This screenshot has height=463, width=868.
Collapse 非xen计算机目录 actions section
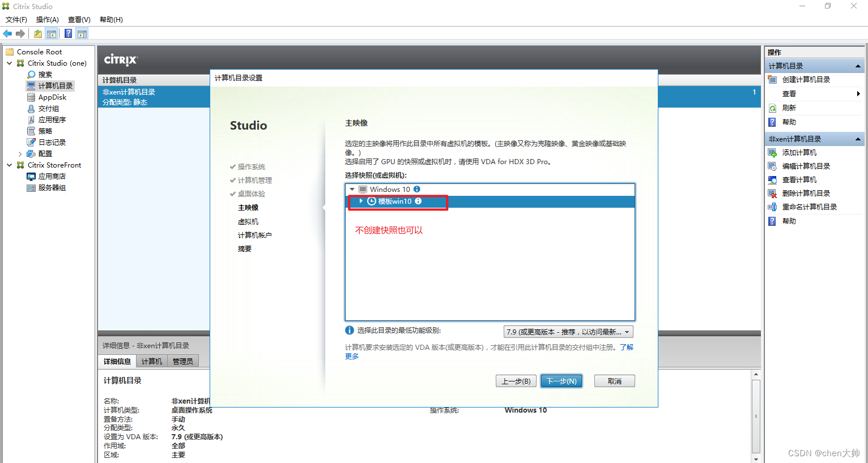pos(858,139)
